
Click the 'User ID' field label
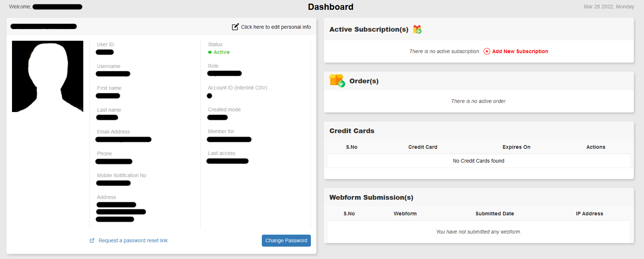(105, 44)
